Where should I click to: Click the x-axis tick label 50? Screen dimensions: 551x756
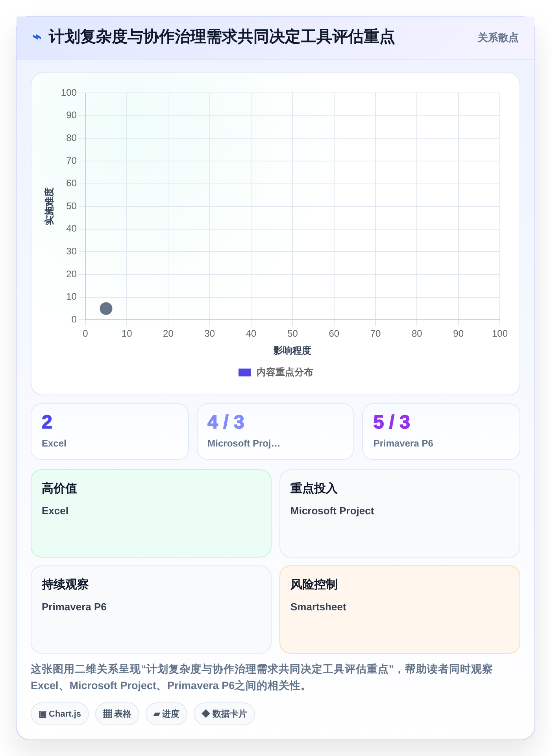click(292, 334)
